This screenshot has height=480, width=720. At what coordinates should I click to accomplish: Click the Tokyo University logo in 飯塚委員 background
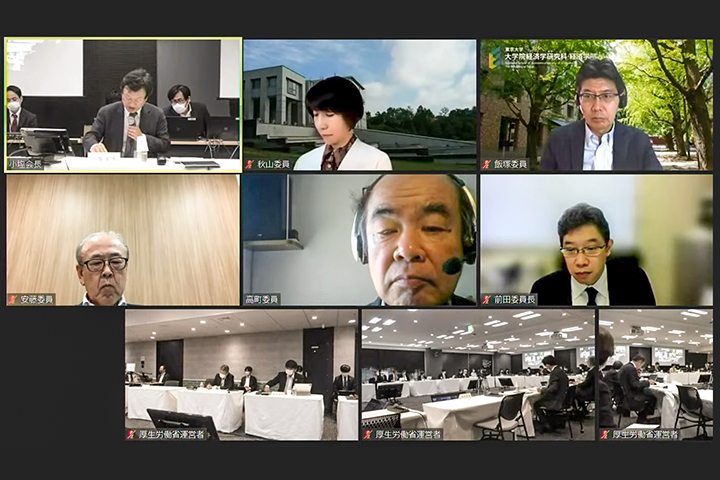point(494,59)
